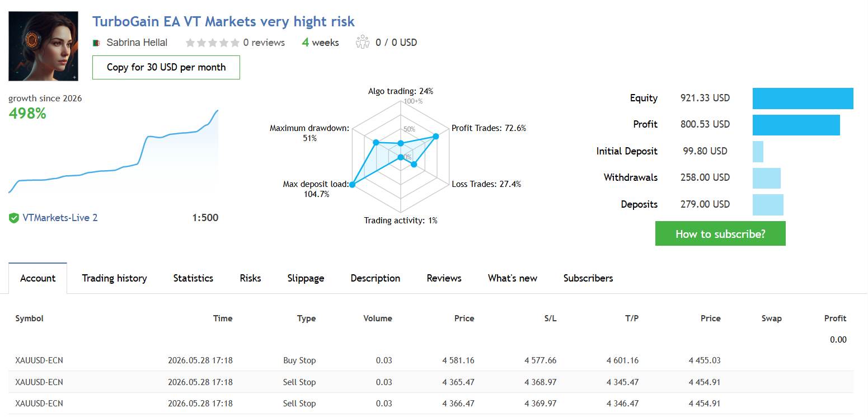Click Copy for 30 USD per month button
Image resolution: width=868 pixels, height=417 pixels.
pyautogui.click(x=166, y=67)
